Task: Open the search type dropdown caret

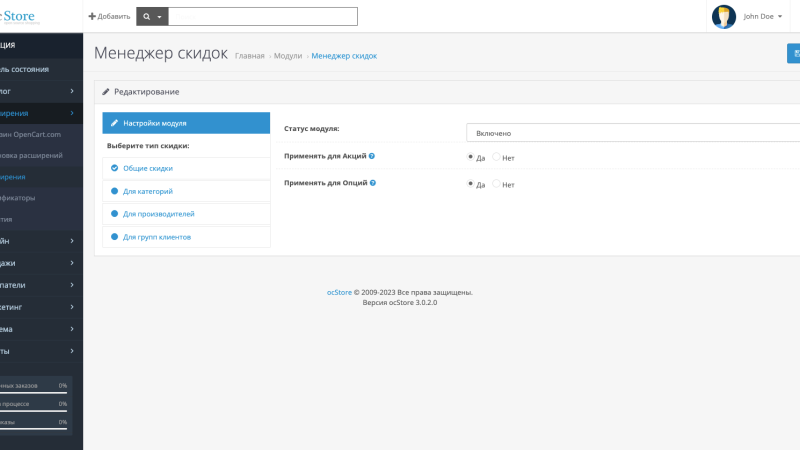Action: 159,17
